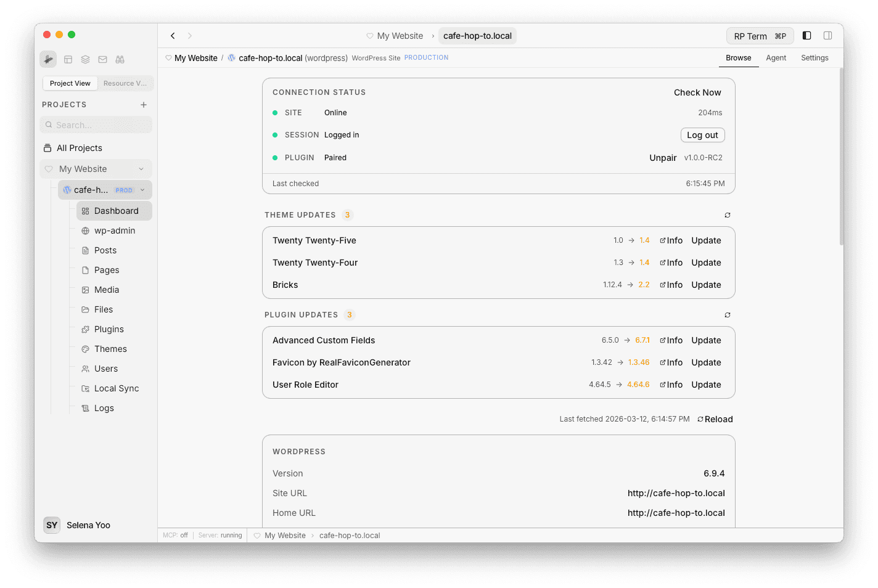Image resolution: width=878 pixels, height=588 pixels.
Task: Select the binoculars search icon
Action: [x=120, y=59]
